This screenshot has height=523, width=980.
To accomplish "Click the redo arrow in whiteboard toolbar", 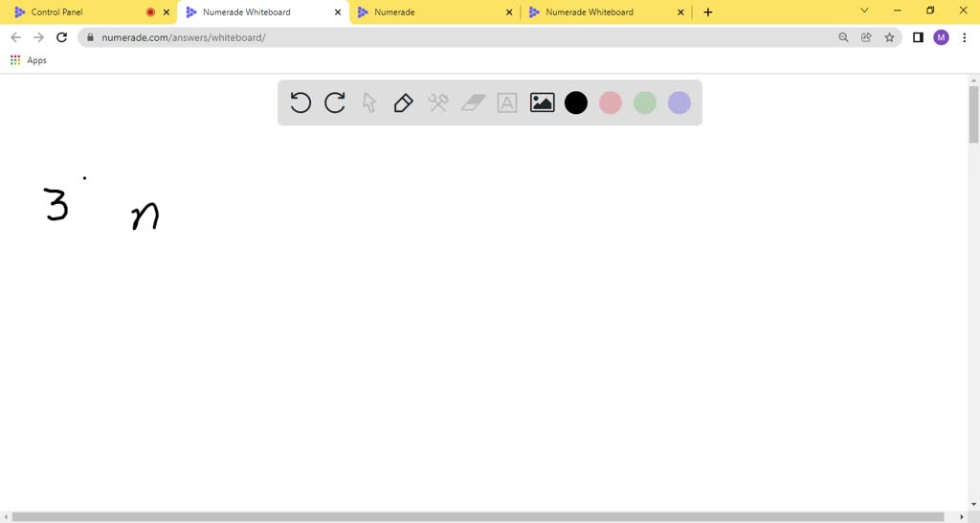I will point(335,102).
